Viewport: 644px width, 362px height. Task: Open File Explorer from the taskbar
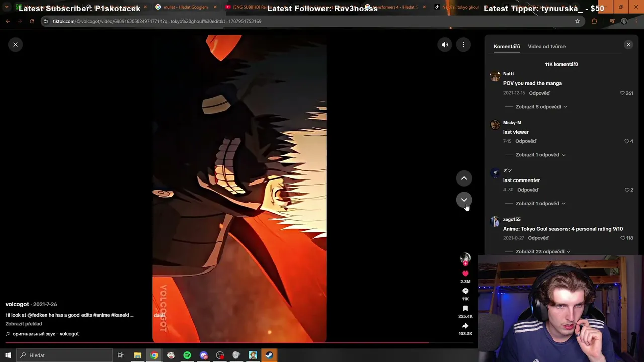137,355
